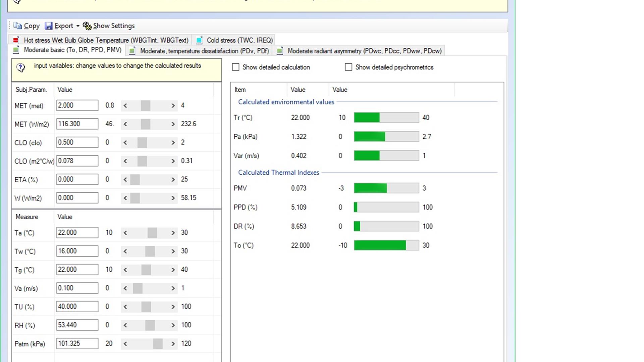Increase ETA (%) with right arrow
644x362 pixels.
coord(173,179)
